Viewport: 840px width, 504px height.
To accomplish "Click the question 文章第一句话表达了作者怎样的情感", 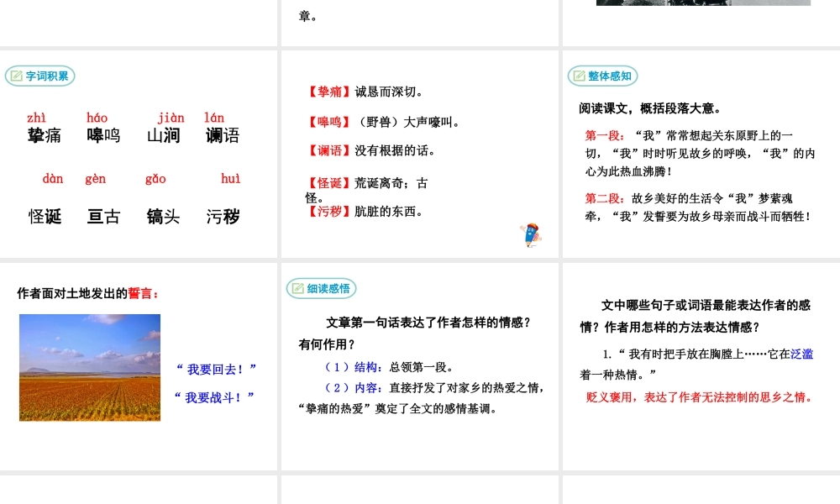I will tap(428, 323).
